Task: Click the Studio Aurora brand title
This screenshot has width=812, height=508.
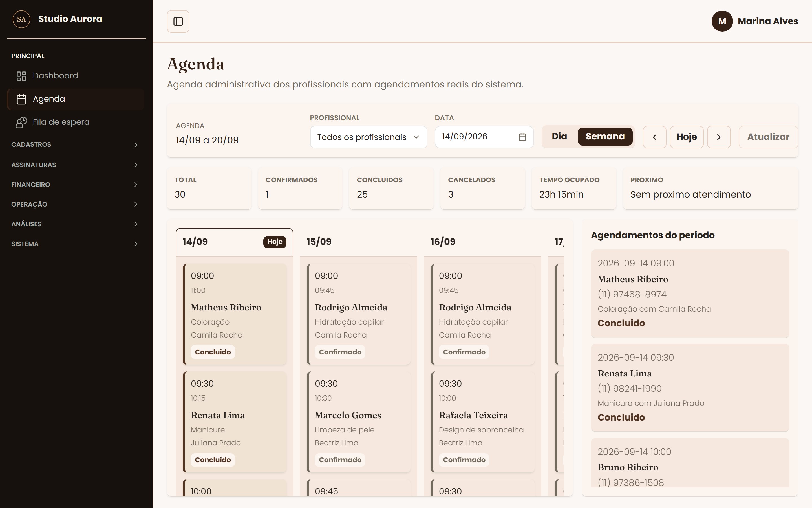Action: pyautogui.click(x=70, y=19)
